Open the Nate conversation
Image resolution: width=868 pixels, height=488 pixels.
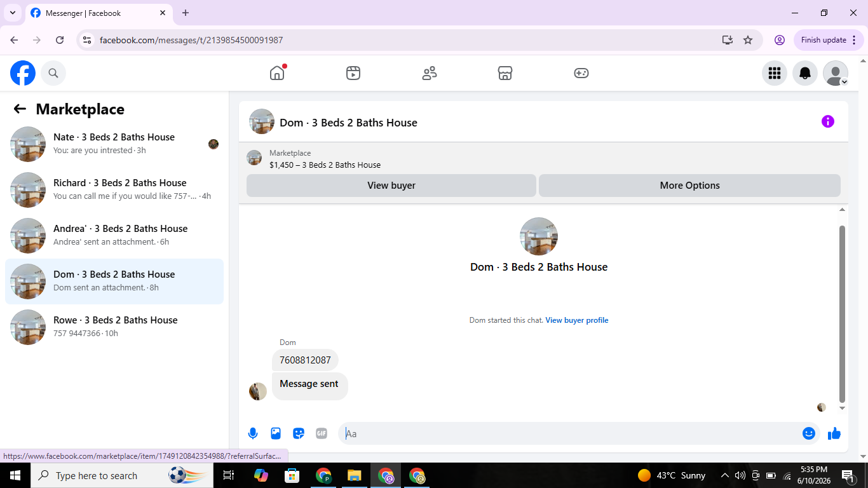click(114, 144)
